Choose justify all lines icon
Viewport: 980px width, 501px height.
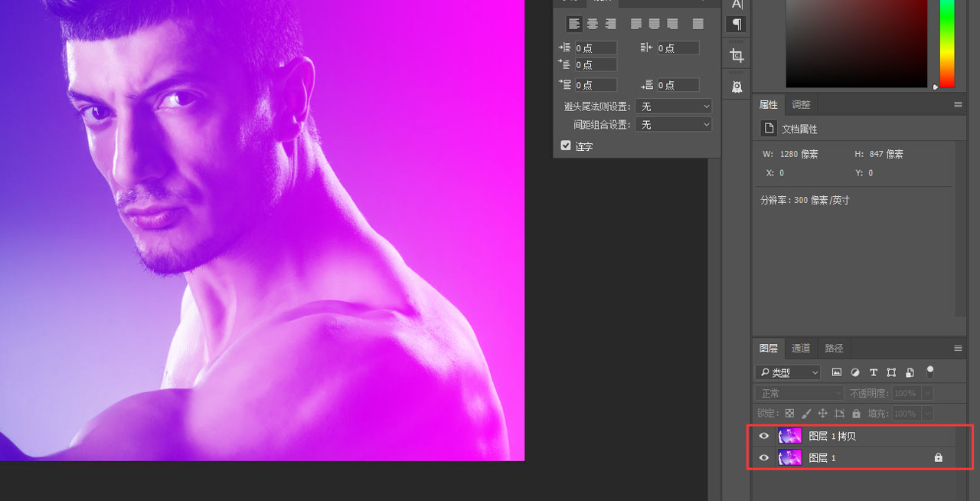(x=697, y=24)
